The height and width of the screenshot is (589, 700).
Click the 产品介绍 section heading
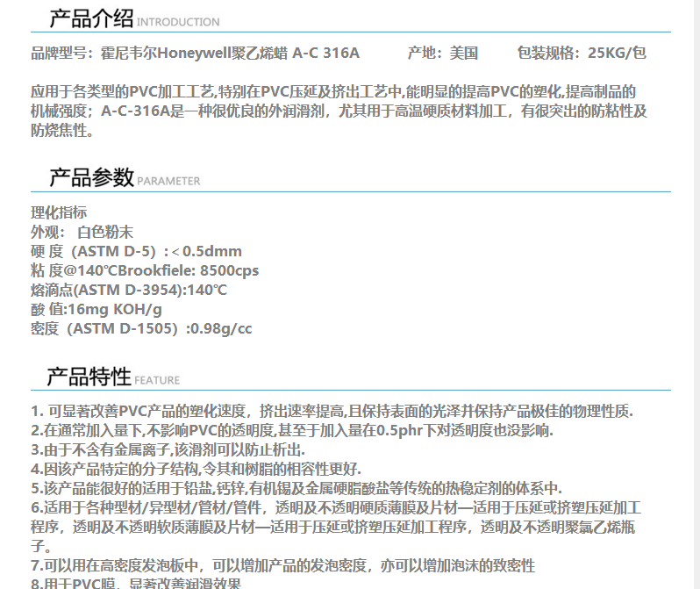click(x=91, y=18)
